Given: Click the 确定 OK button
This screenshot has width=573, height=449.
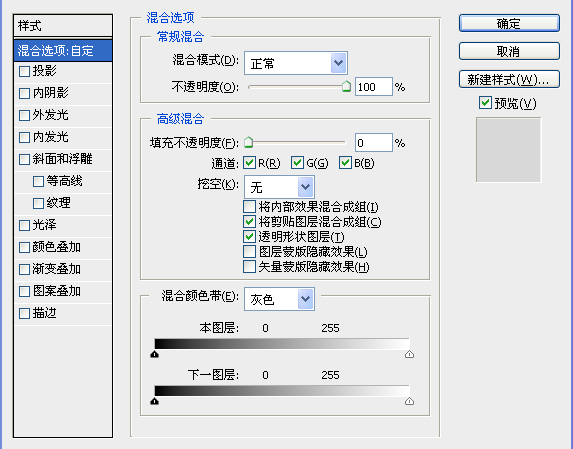Looking at the screenshot, I should [509, 23].
